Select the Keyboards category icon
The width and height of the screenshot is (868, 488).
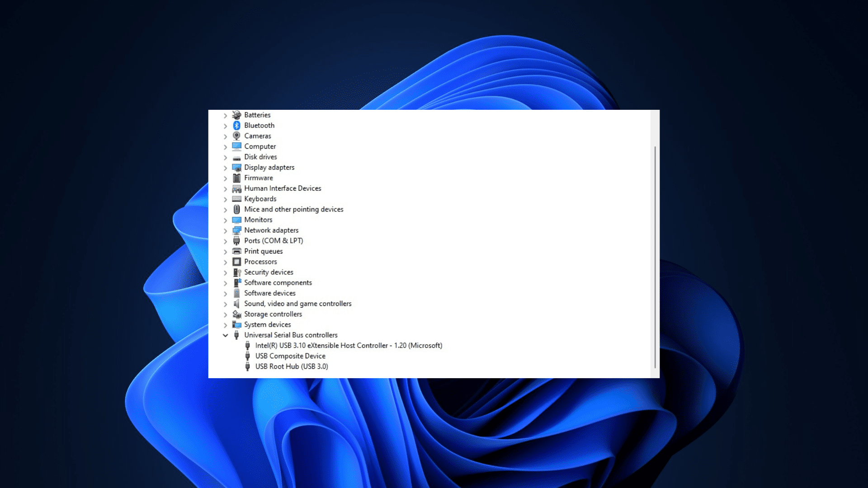click(x=237, y=198)
